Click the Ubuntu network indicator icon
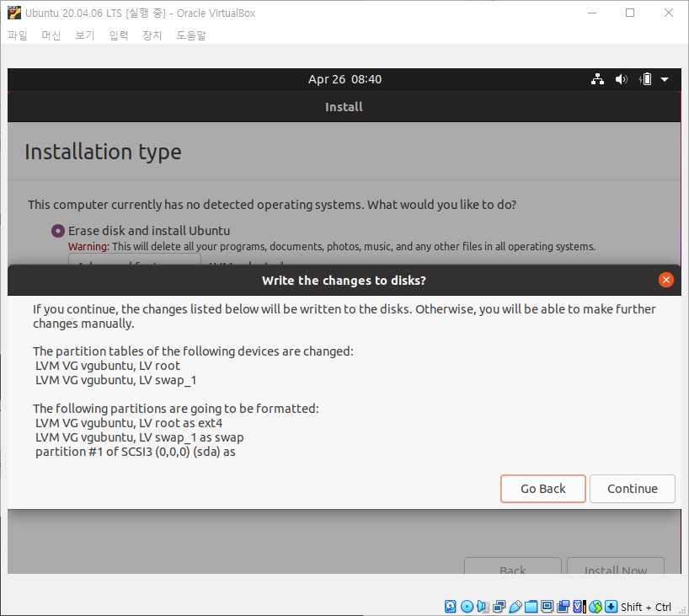 [597, 79]
